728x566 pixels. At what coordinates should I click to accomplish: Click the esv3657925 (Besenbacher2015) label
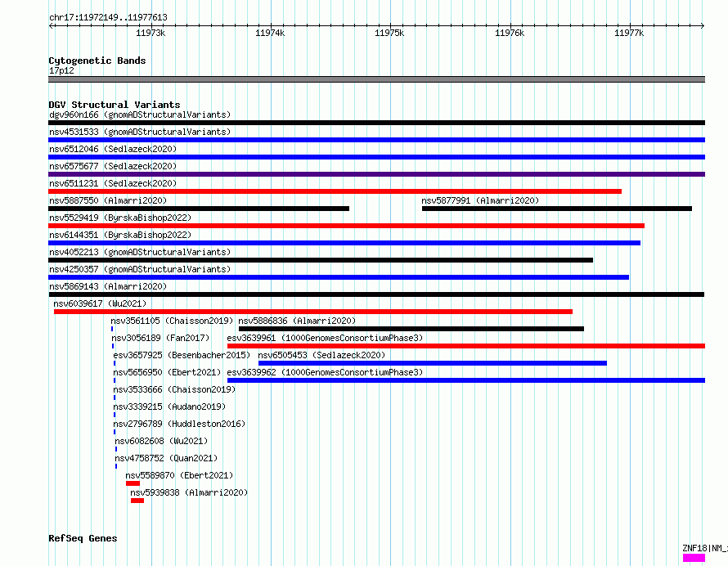click(182, 355)
